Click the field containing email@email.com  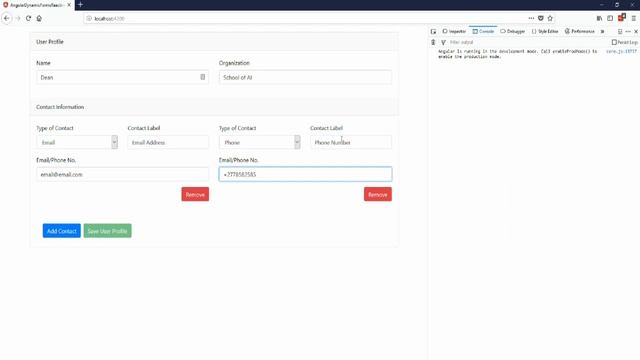pyautogui.click(x=122, y=174)
